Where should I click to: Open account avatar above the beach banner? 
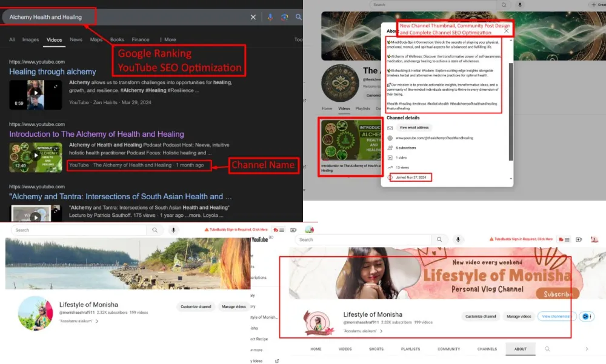tap(309, 230)
